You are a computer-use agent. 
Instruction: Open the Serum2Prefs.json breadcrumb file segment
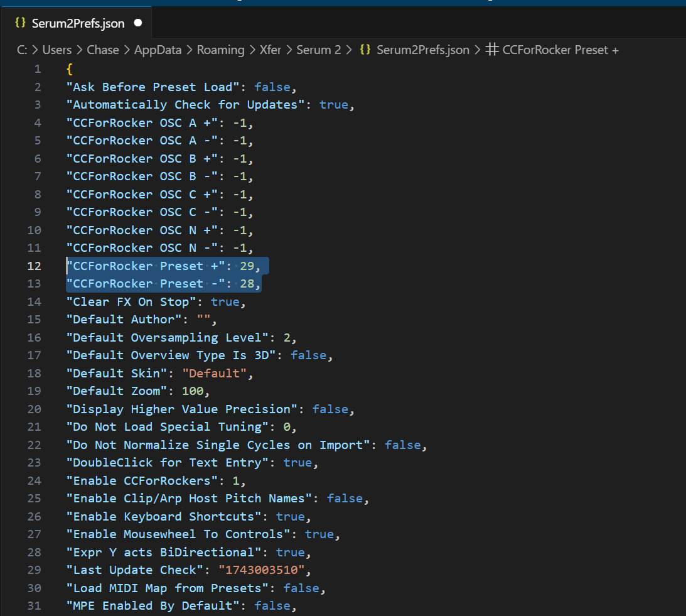pos(423,50)
